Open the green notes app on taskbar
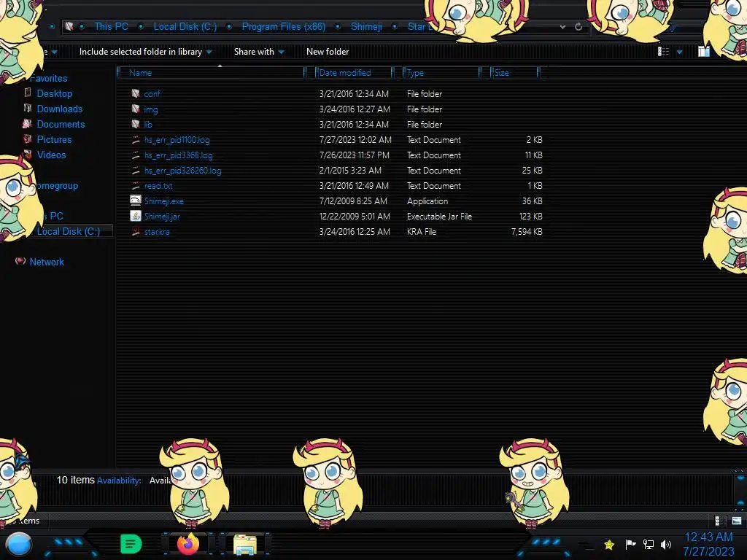 tap(131, 544)
